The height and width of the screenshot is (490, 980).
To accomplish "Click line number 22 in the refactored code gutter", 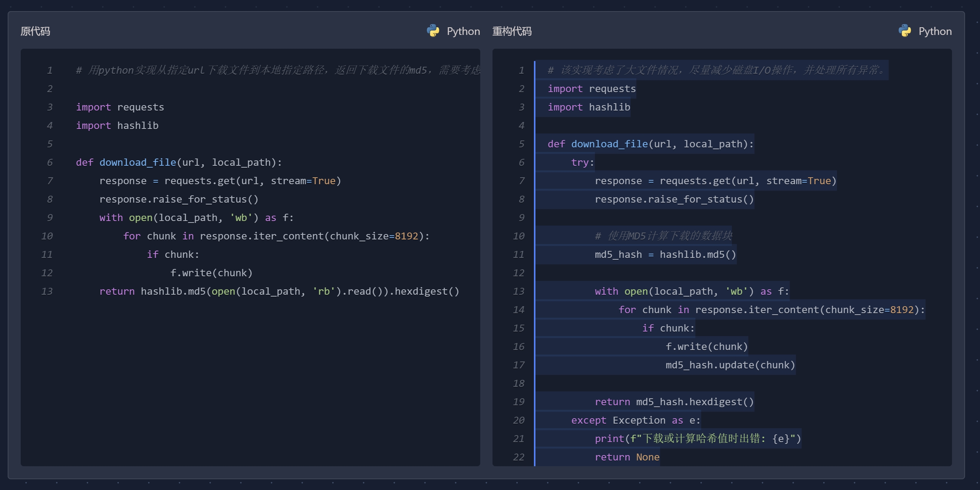I will tap(519, 457).
